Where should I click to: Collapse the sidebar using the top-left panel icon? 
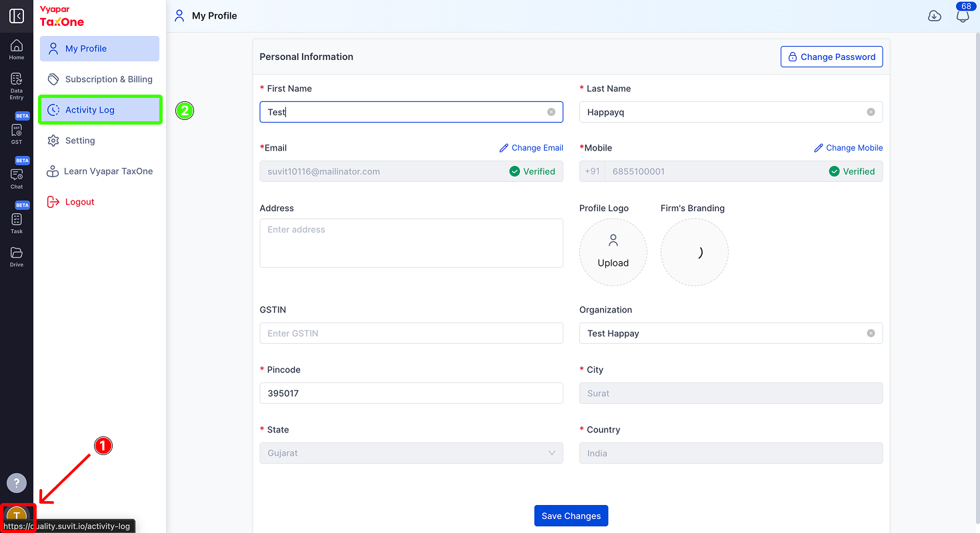pos(17,16)
